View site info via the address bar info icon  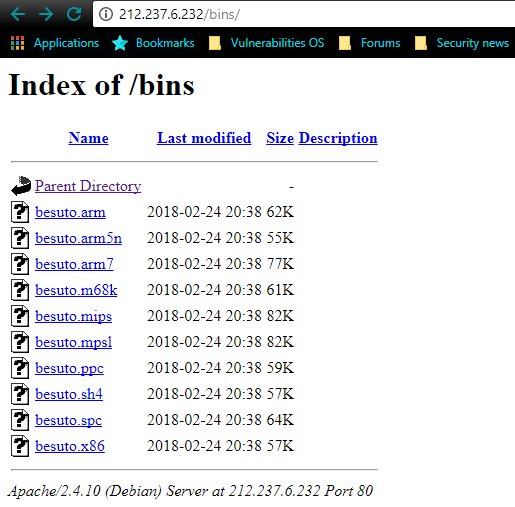(106, 14)
